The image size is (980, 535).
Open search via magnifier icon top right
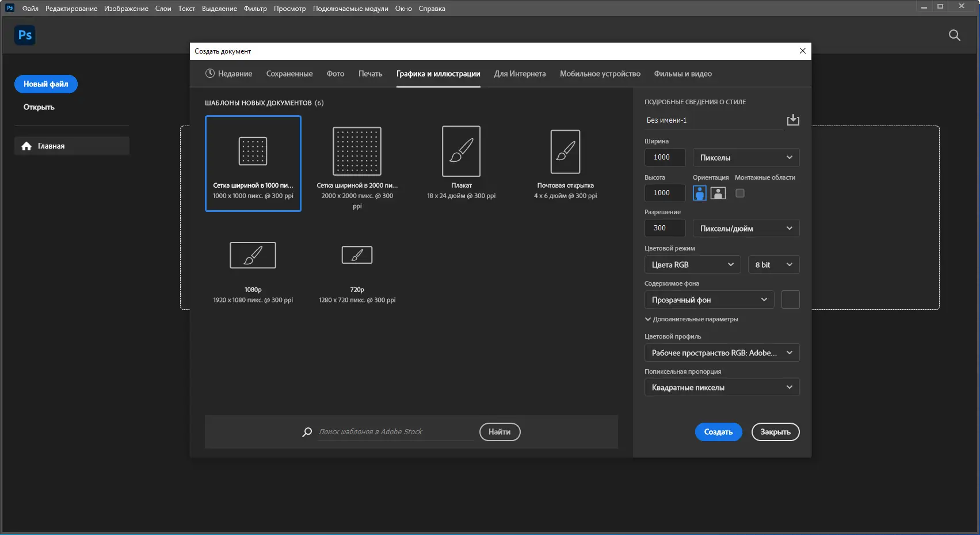[954, 35]
